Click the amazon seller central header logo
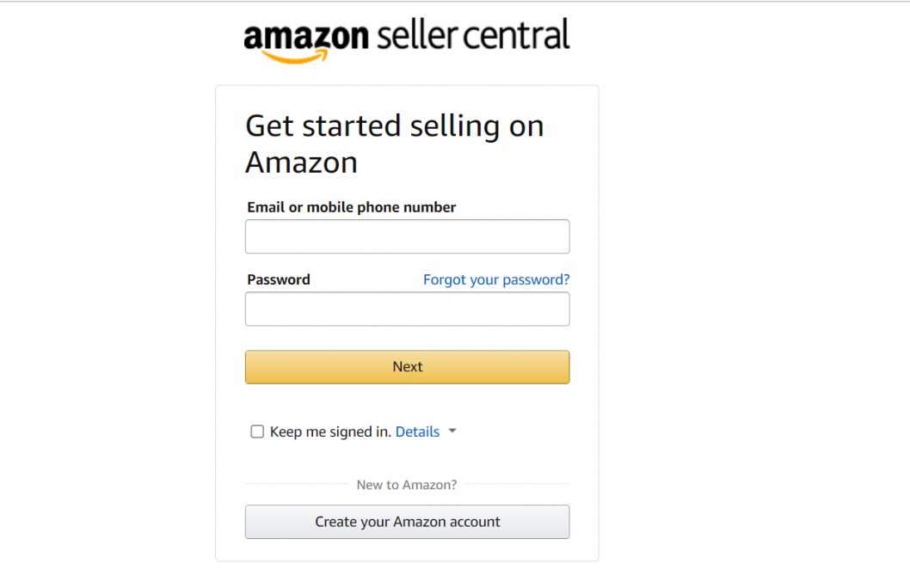 coord(404,36)
